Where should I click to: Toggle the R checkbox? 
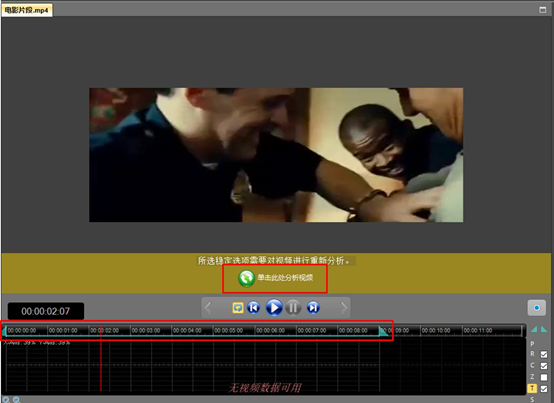(x=544, y=354)
